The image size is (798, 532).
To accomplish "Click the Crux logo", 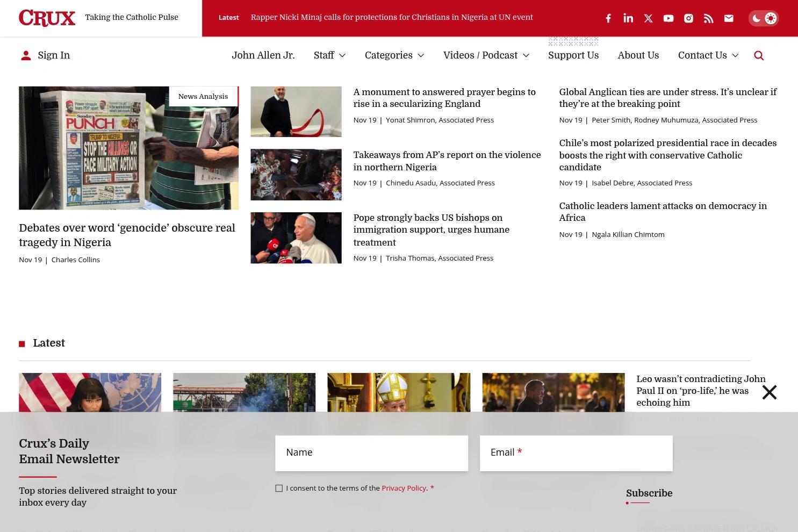I will [x=47, y=18].
